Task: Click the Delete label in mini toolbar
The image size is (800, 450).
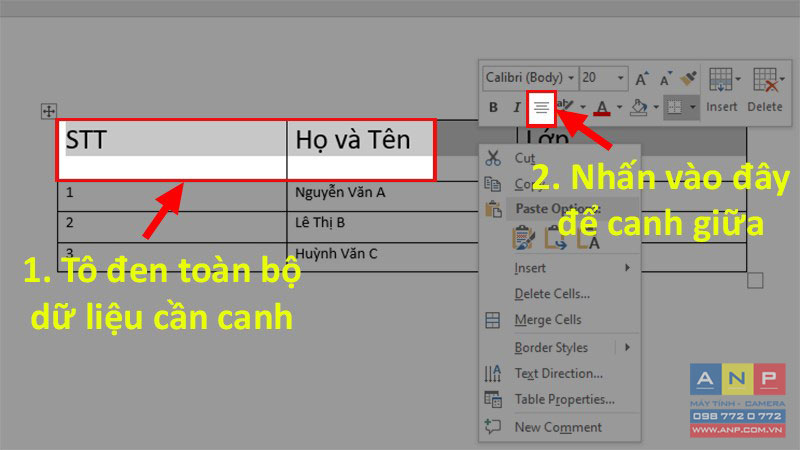Action: pyautogui.click(x=765, y=107)
